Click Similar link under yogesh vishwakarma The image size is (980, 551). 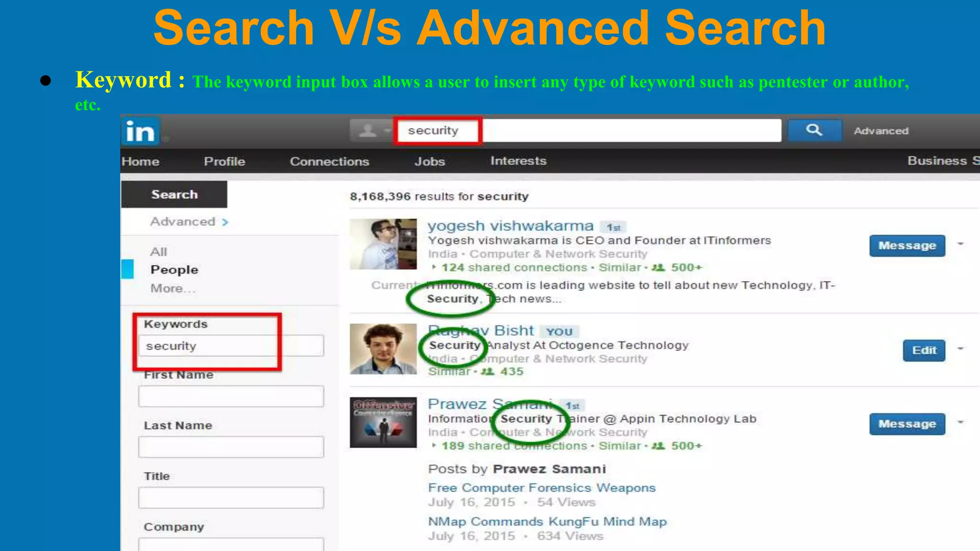pos(620,267)
